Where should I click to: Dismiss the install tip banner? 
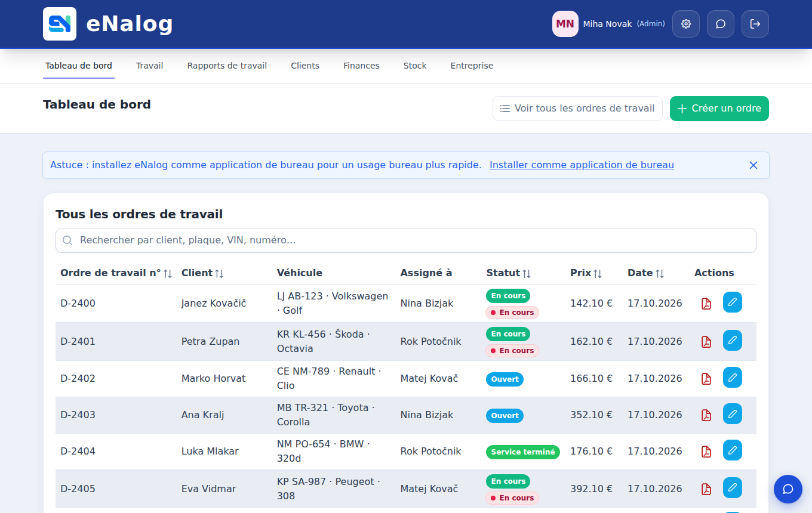click(753, 165)
